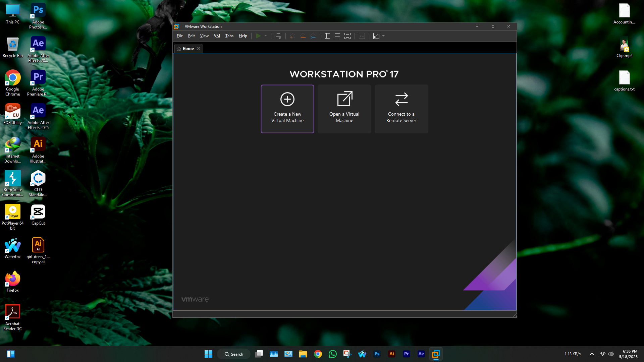This screenshot has height=362, width=644.
Task: Click the stretch guest display icon
Action: click(376, 36)
